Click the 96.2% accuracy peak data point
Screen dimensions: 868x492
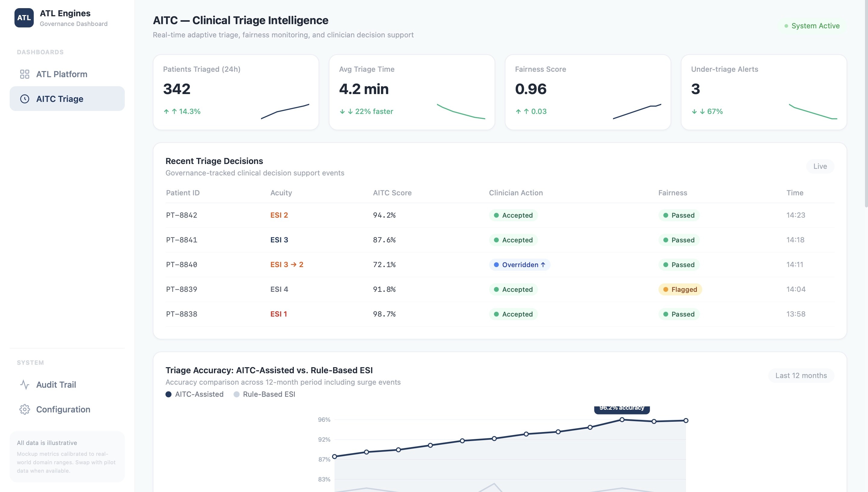(x=622, y=420)
